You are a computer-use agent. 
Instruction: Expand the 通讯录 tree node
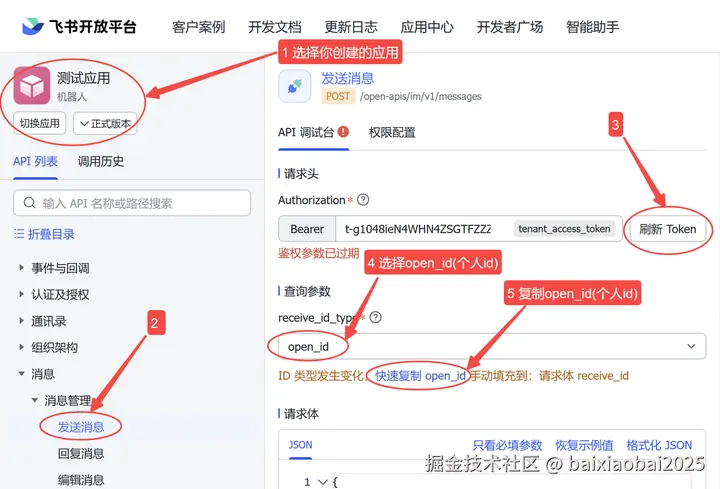21,320
